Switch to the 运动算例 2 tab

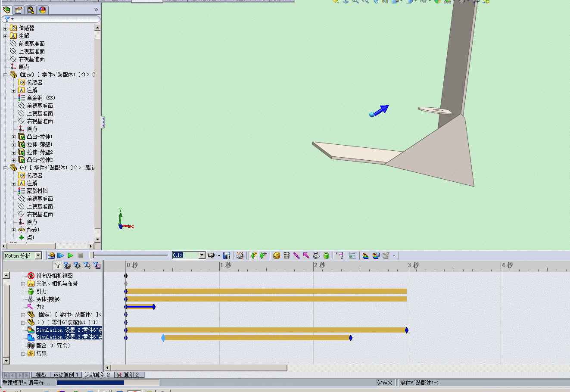(97, 375)
